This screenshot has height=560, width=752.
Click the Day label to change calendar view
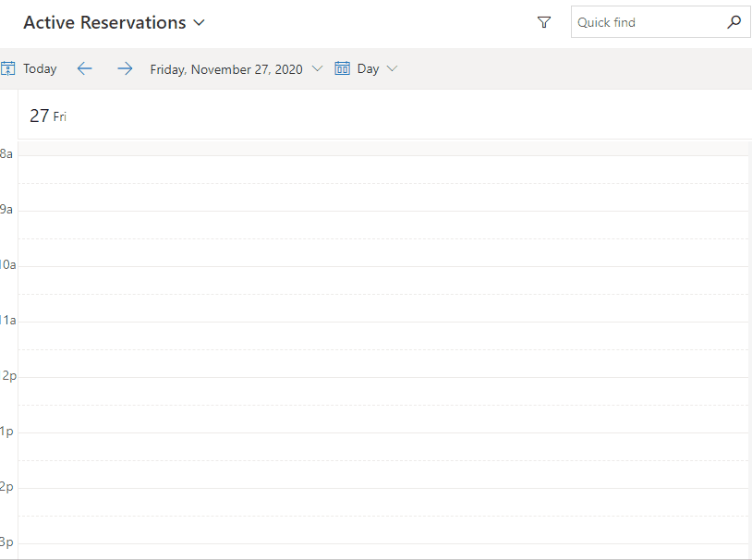point(370,68)
